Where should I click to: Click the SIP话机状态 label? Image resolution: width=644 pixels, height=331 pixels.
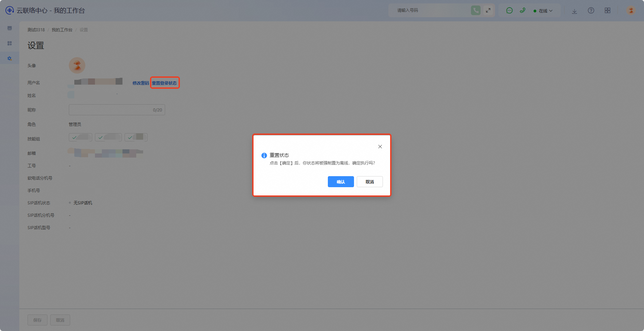[x=39, y=203]
